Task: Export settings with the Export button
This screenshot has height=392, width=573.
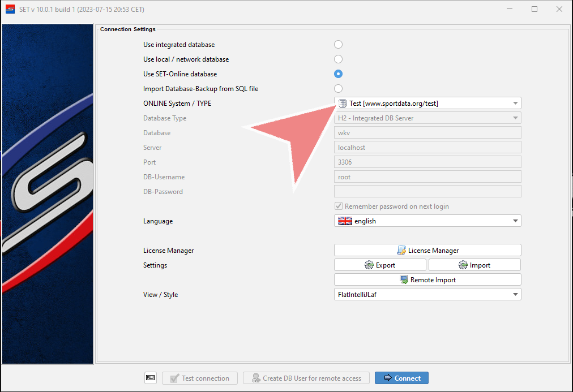Action: tap(380, 265)
